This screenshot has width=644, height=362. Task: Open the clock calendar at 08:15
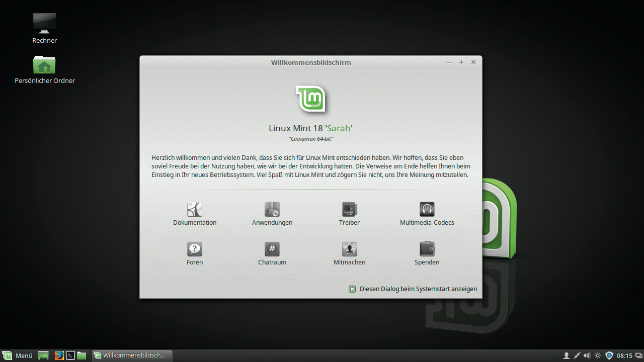point(624,355)
